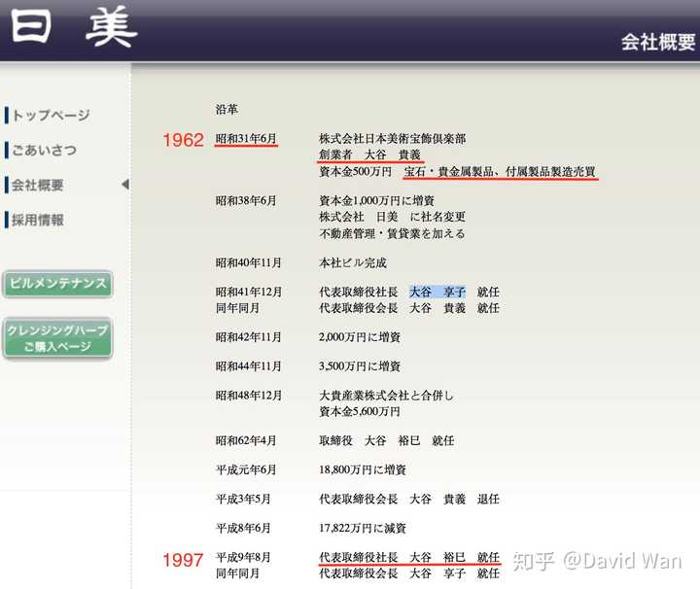Click the ビルメンテナンス green button
The width and height of the screenshot is (700, 589).
(57, 284)
